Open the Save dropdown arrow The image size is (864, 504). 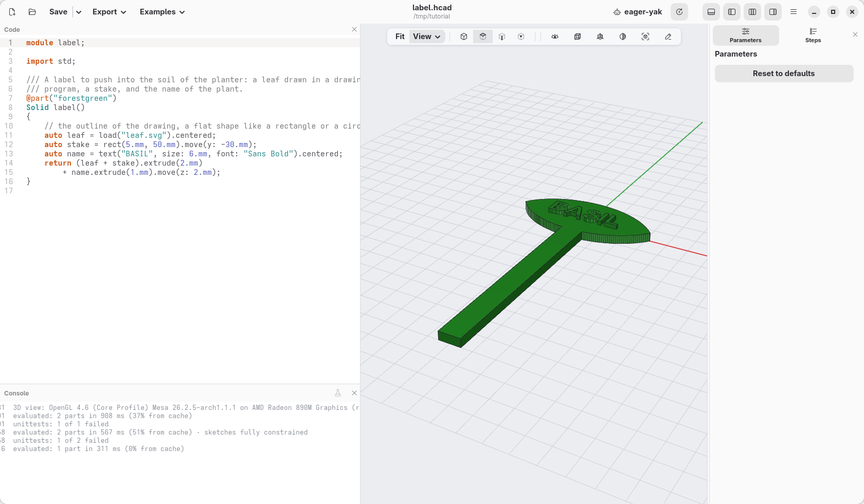click(x=79, y=12)
